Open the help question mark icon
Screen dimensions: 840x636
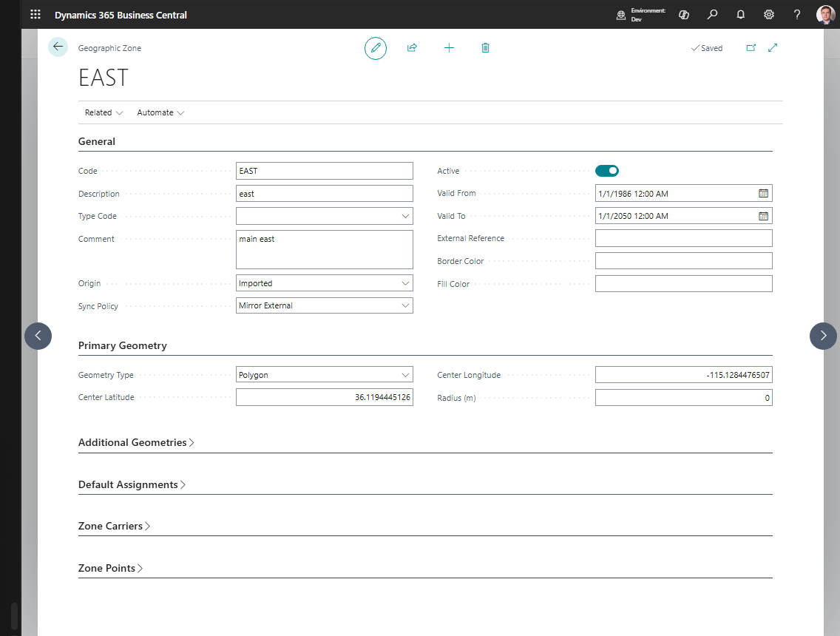pyautogui.click(x=797, y=15)
